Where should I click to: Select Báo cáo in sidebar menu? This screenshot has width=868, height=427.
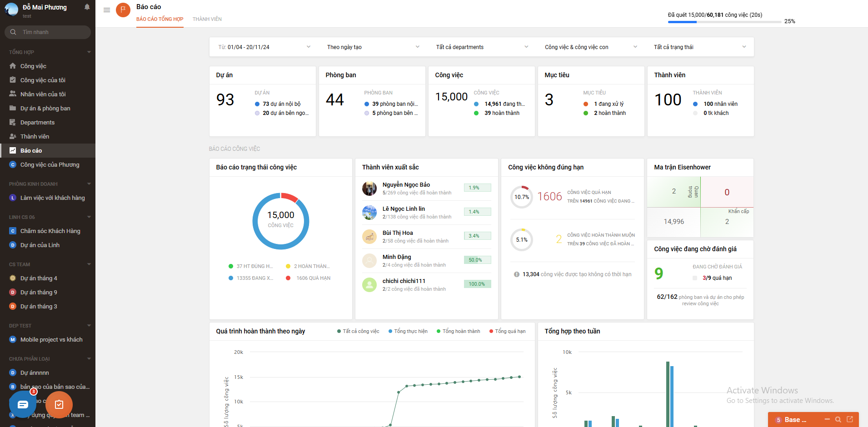tap(48, 150)
